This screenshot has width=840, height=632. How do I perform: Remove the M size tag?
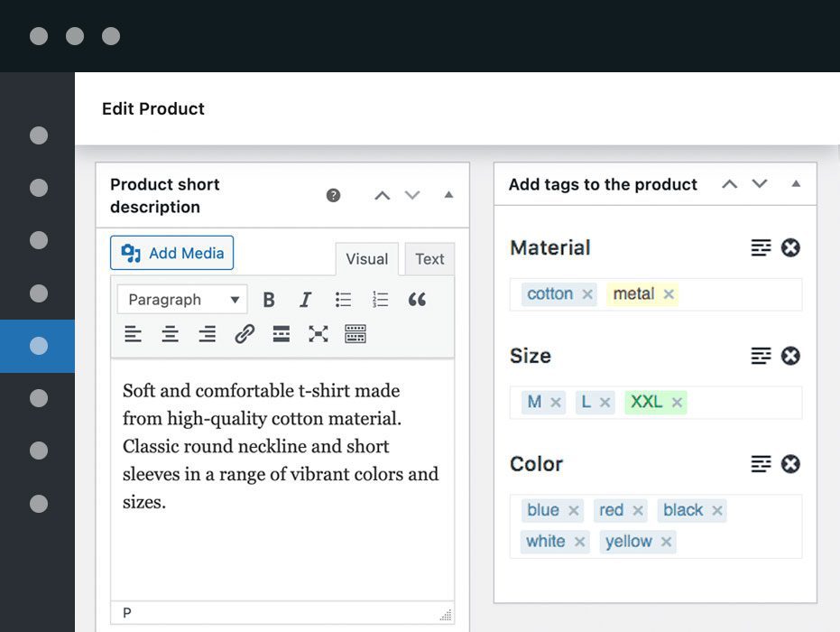click(556, 402)
